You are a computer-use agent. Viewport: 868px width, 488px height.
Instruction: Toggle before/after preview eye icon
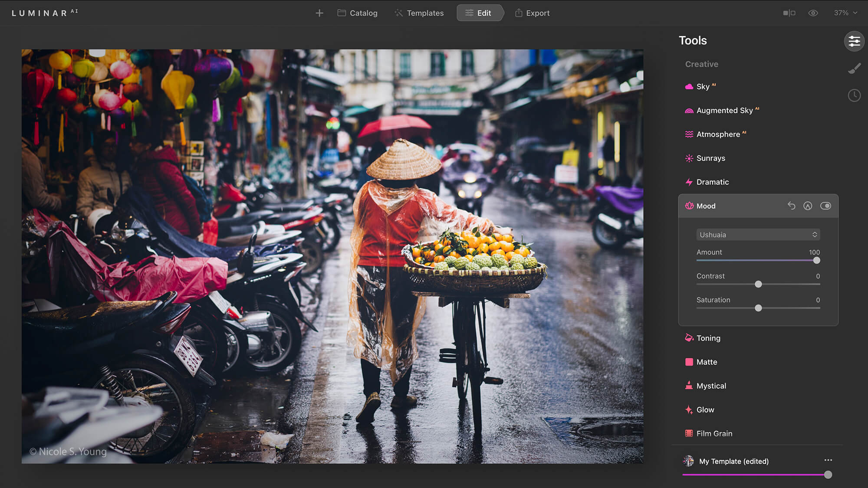coord(813,13)
